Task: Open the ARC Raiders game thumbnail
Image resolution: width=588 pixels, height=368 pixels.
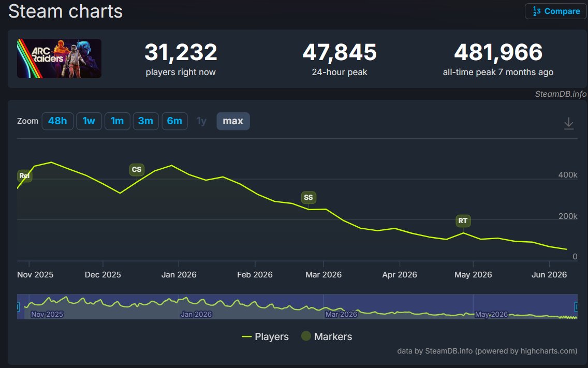Action: [x=59, y=58]
